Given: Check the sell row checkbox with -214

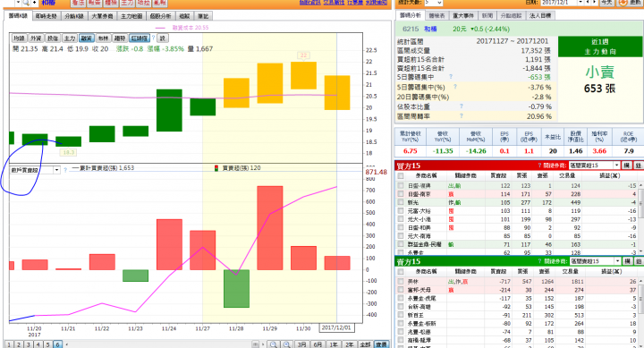Looking at the screenshot, I should coord(401,290).
